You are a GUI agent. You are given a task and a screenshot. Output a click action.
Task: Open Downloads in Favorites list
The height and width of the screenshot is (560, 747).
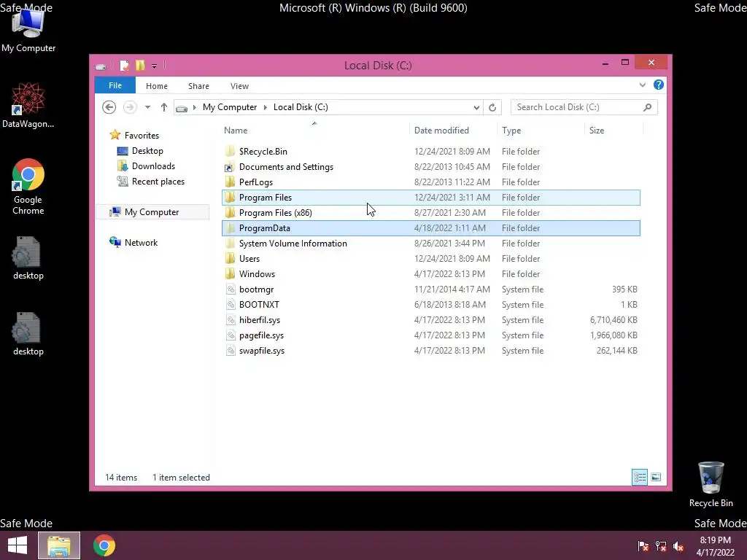point(153,166)
